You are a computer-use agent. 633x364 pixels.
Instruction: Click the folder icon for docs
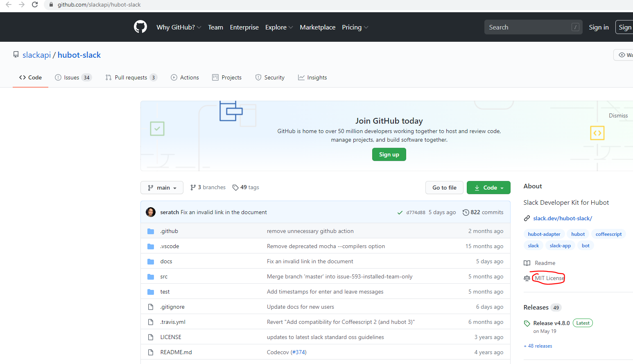pos(151,262)
